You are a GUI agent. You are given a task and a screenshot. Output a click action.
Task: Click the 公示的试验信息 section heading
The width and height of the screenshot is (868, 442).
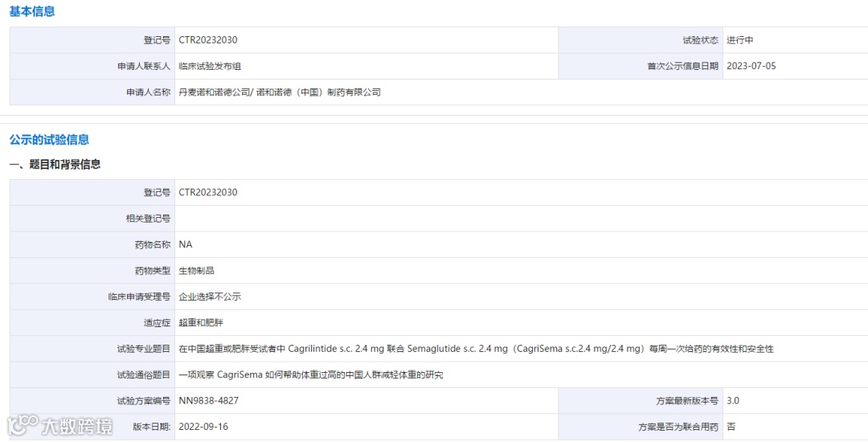pos(49,140)
